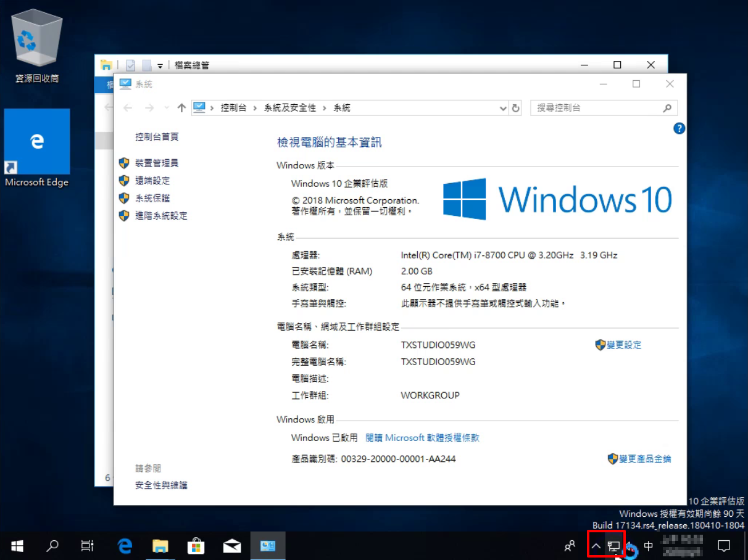Open the Microsoft Edge desktop shortcut
748x560 pixels.
coord(37,148)
